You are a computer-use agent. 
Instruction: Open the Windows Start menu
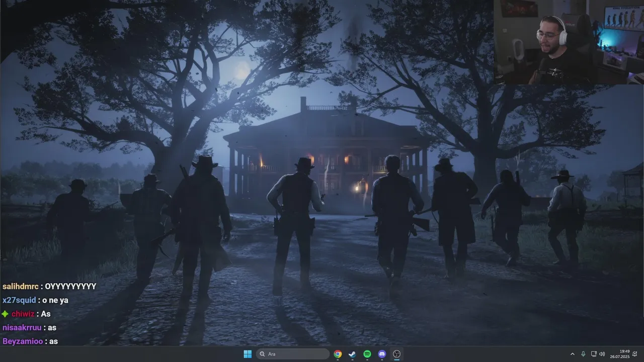pyautogui.click(x=248, y=354)
